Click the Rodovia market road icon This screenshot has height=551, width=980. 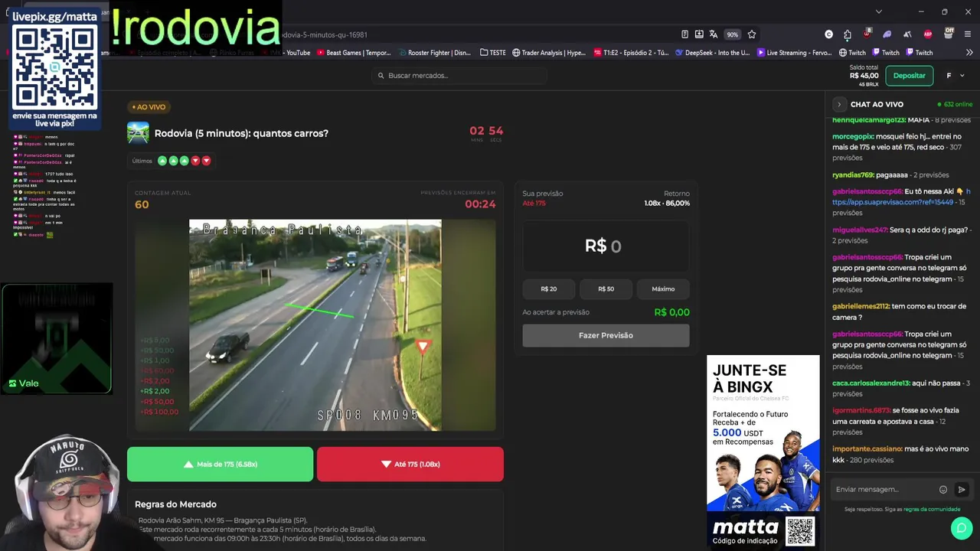(x=138, y=133)
